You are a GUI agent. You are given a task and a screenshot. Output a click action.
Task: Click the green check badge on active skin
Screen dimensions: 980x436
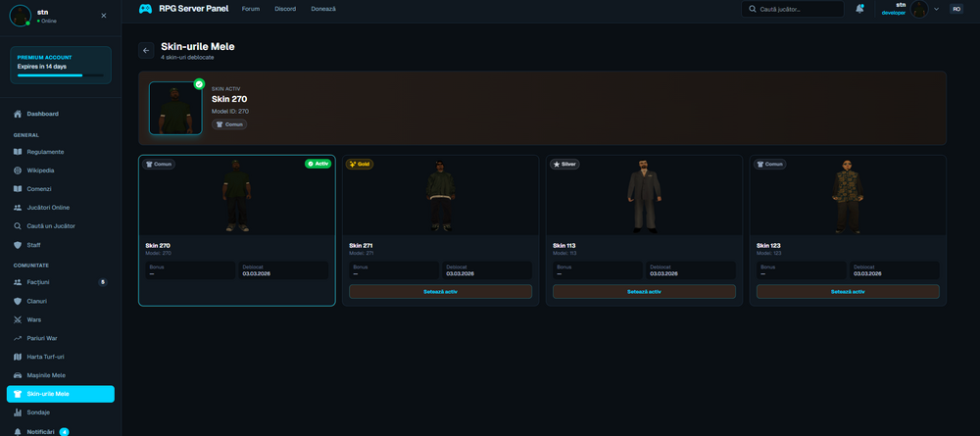point(199,83)
